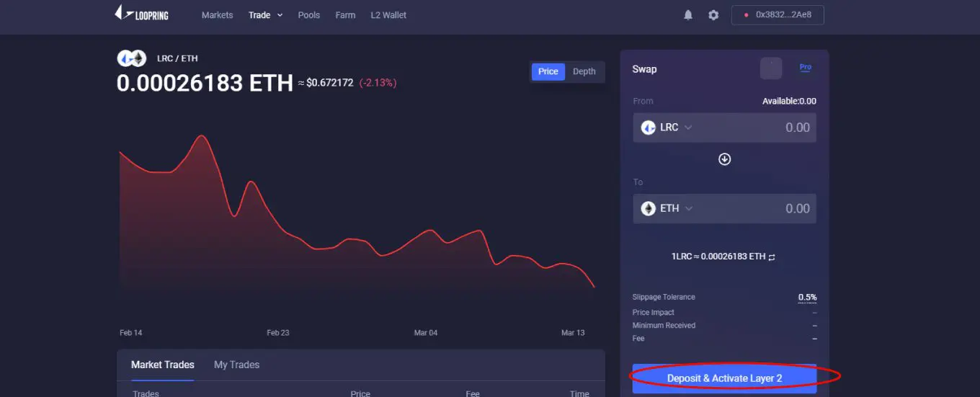Click Deposit & Activate Layer 2 button
This screenshot has width=980, height=397.
[x=725, y=378]
